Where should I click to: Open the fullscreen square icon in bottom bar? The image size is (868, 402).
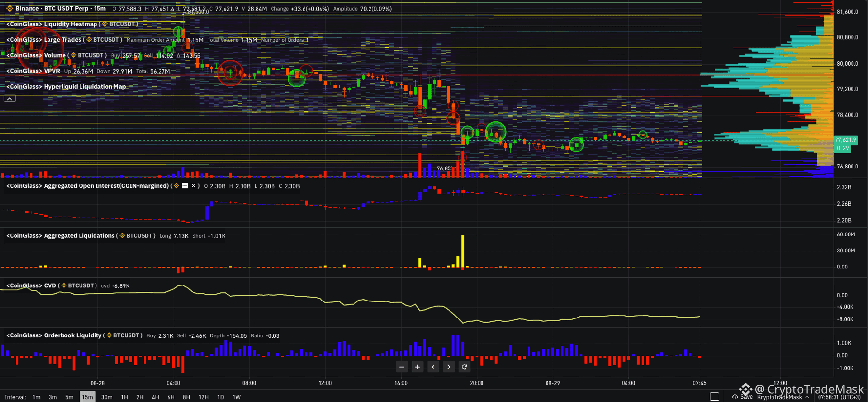(714, 397)
